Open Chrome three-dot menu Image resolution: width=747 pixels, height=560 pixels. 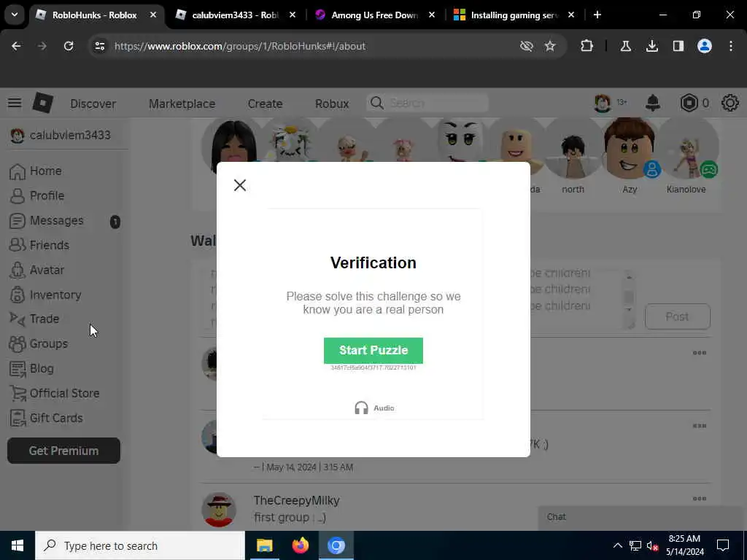pyautogui.click(x=731, y=46)
